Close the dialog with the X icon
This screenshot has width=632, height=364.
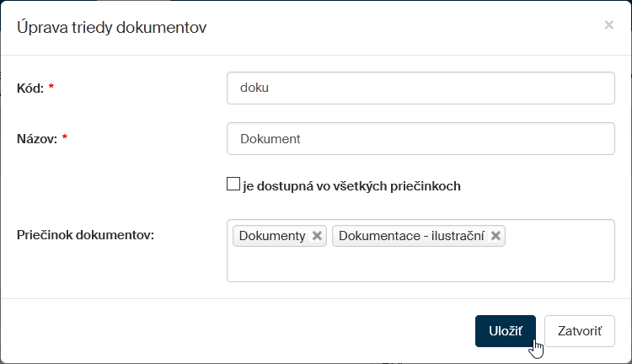coord(608,25)
